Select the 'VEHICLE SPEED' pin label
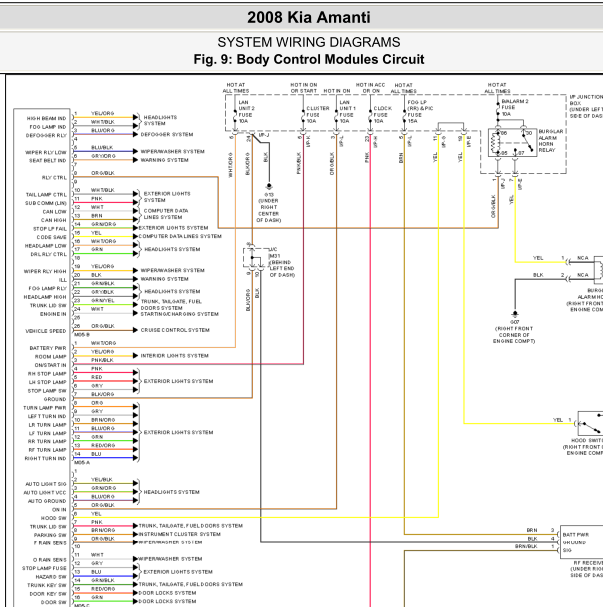 coord(46,331)
